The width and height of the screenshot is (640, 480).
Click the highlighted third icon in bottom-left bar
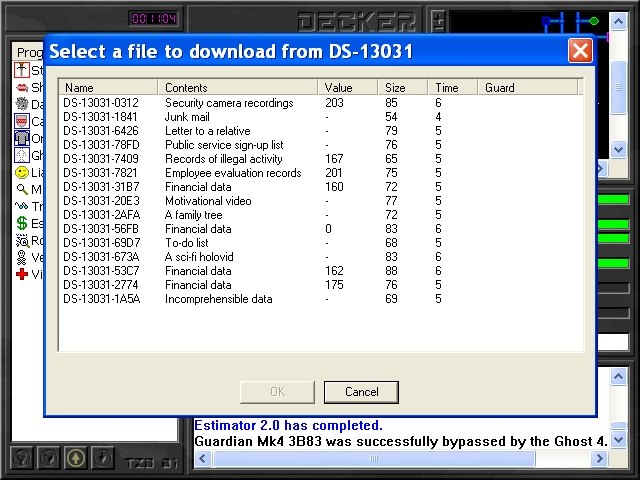pos(75,458)
